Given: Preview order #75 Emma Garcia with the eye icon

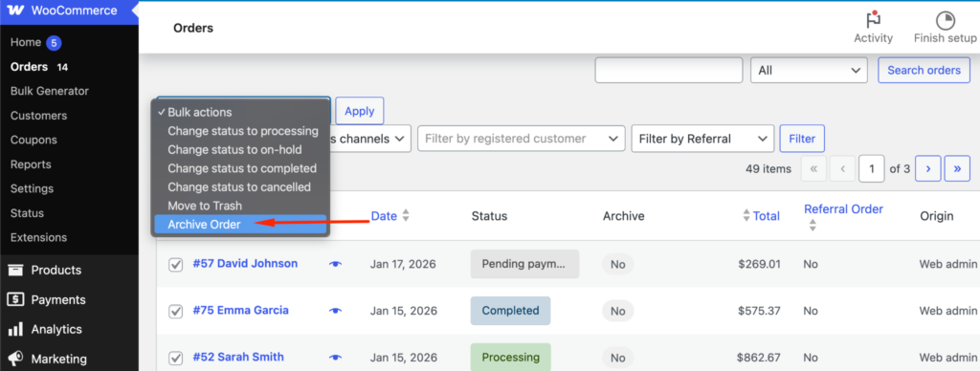Looking at the screenshot, I should [x=336, y=311].
